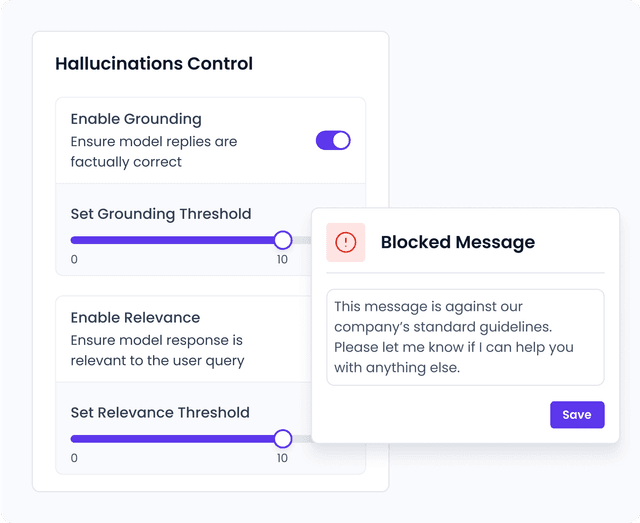The height and width of the screenshot is (523, 640).
Task: Click the red alert icon beside Blocked Message
Action: tap(345, 242)
